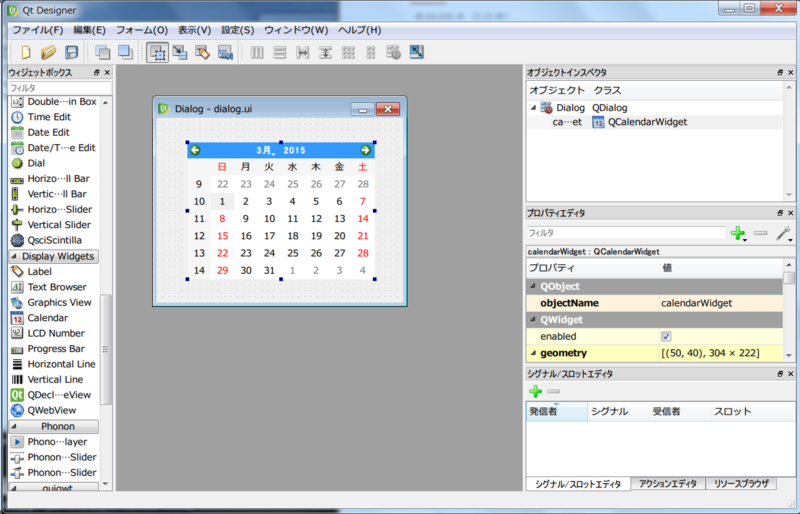800x514 pixels.
Task: Open a form file via the folder icon
Action: pyautogui.click(x=48, y=52)
